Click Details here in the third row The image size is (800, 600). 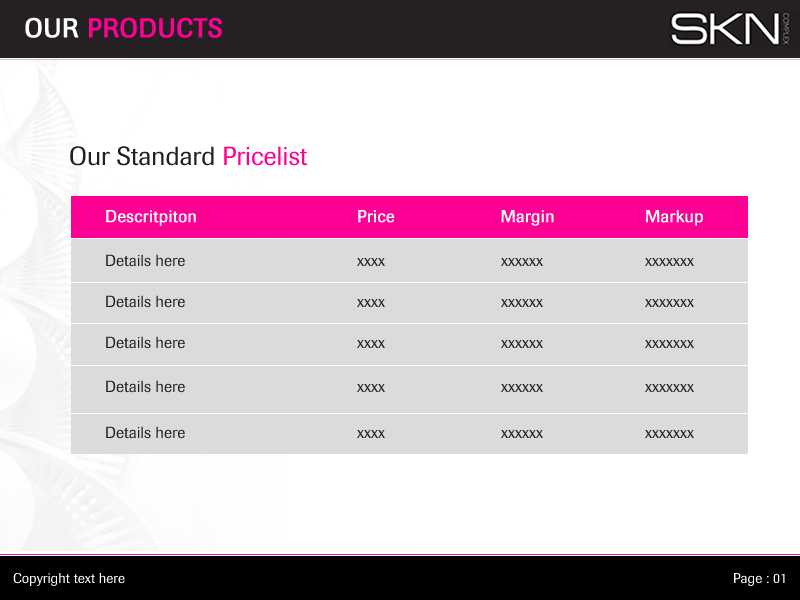coord(145,343)
